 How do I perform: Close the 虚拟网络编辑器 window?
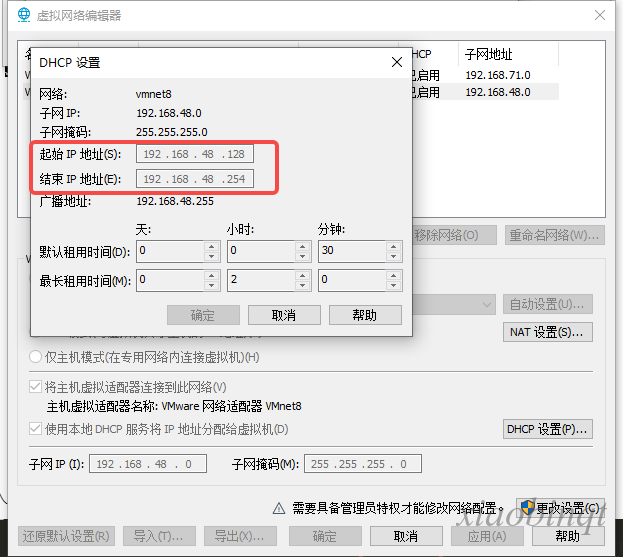tap(599, 15)
